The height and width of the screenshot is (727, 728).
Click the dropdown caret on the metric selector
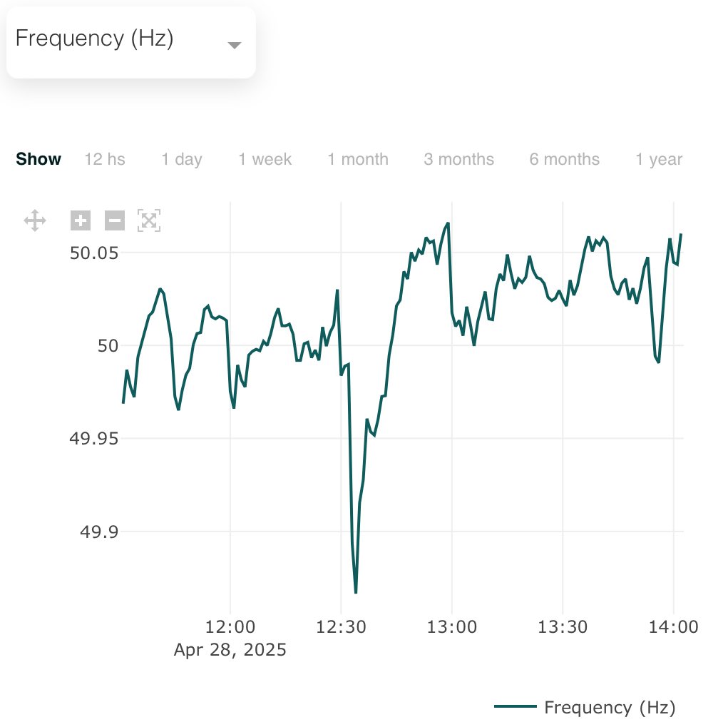click(x=234, y=44)
